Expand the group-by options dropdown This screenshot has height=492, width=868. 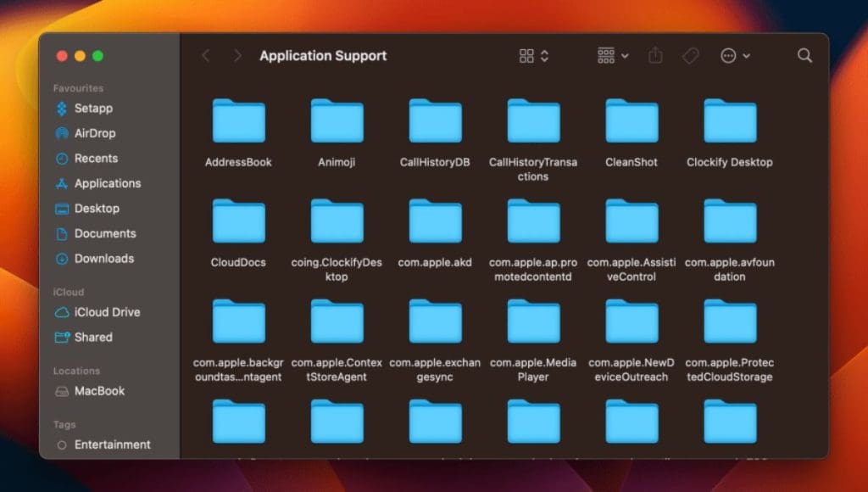[614, 55]
